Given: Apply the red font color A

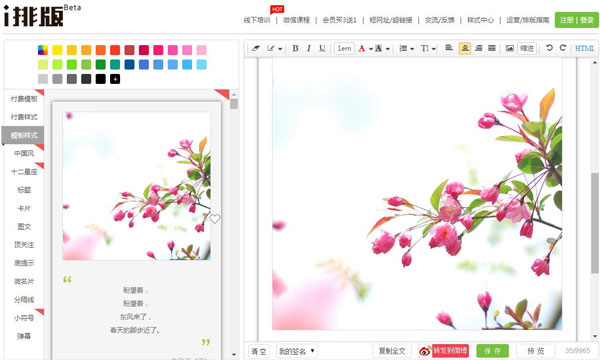Looking at the screenshot, I should coord(362,48).
